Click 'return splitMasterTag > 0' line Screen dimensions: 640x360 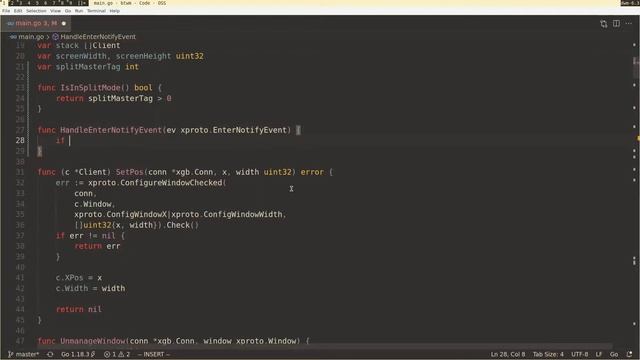[113, 98]
